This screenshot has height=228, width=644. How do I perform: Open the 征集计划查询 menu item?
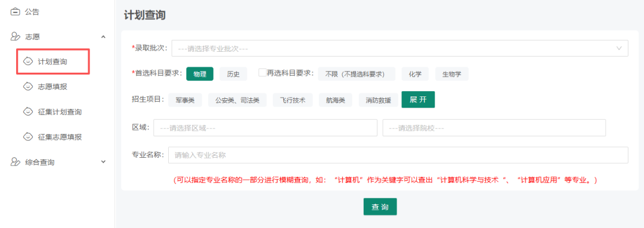point(60,111)
